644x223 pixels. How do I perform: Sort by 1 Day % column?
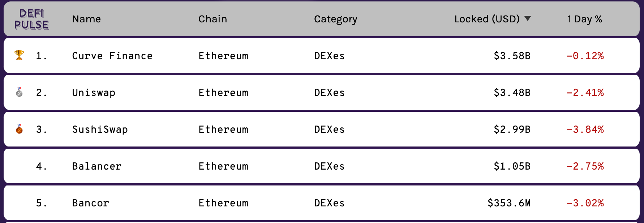(584, 19)
